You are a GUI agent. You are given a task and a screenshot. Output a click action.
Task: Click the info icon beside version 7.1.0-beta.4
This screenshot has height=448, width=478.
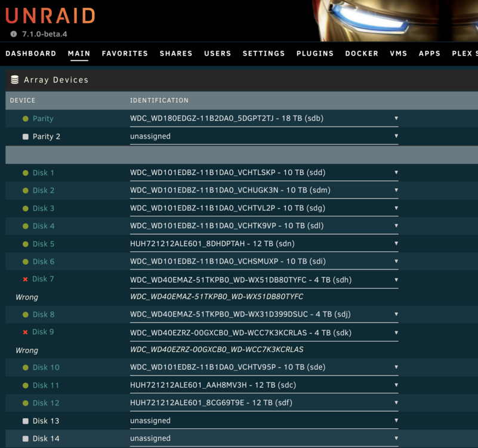(x=14, y=34)
